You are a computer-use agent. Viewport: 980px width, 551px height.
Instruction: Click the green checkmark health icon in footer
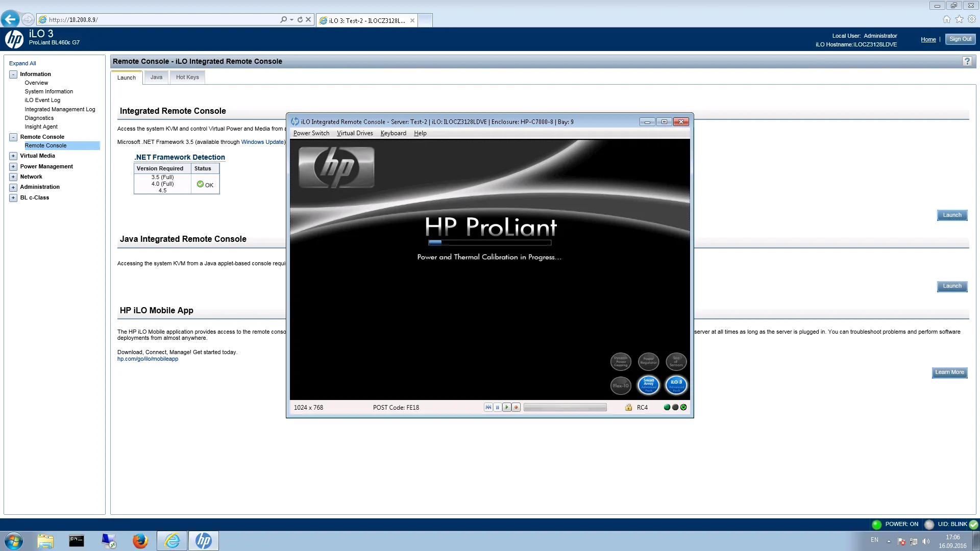973,524
